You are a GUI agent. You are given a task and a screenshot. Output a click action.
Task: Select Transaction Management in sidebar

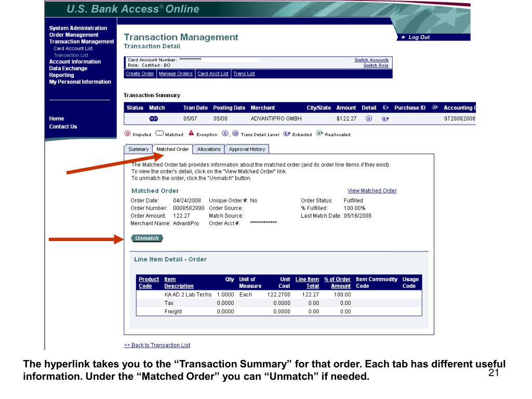tap(82, 42)
